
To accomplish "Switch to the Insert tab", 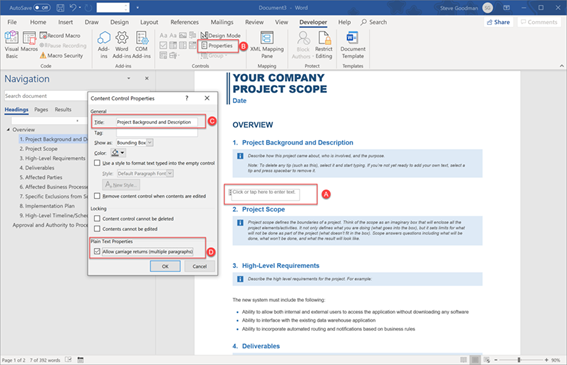I will [65, 22].
